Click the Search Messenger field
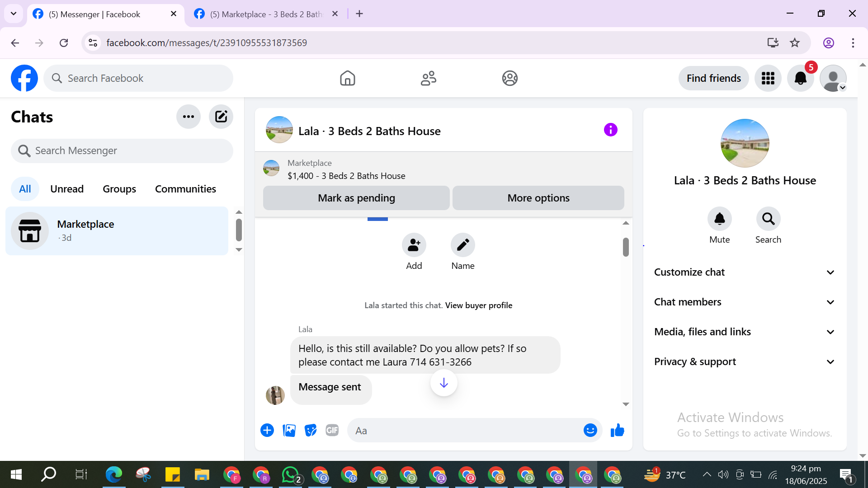The image size is (868, 488). pos(122,150)
